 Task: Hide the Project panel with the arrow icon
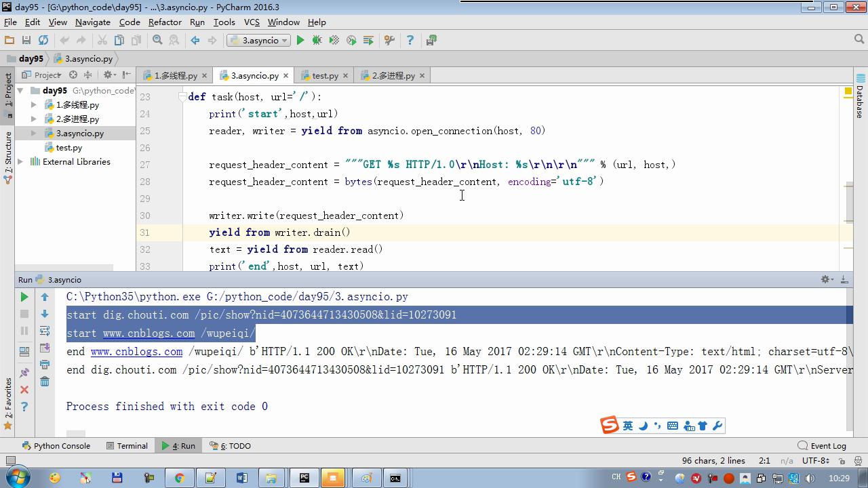click(127, 75)
